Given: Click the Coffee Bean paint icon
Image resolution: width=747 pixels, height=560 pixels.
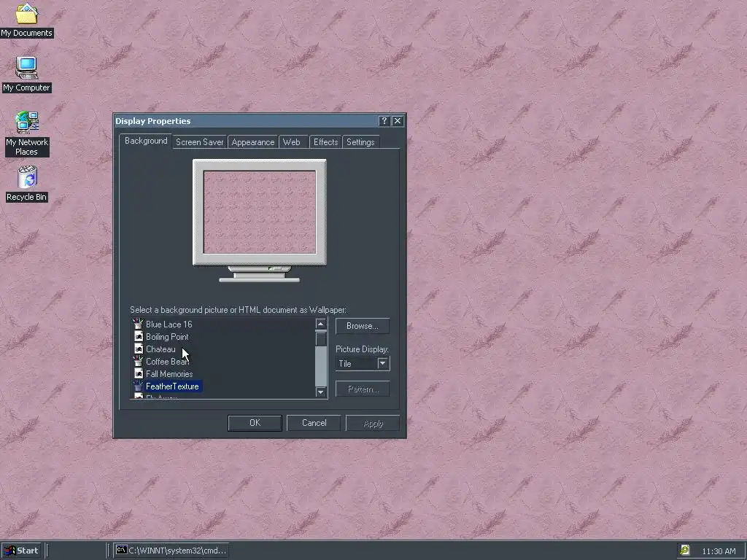Looking at the screenshot, I should [x=138, y=361].
